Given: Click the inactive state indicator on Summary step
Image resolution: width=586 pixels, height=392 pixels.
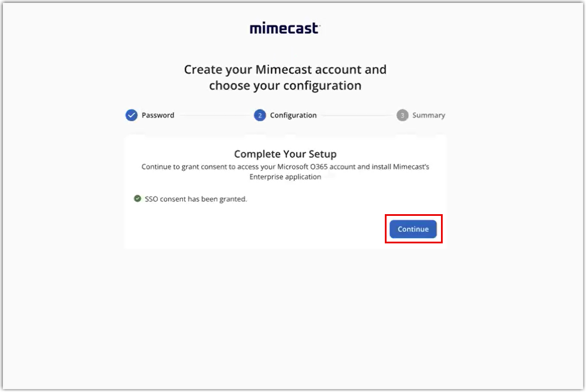Looking at the screenshot, I should point(402,115).
